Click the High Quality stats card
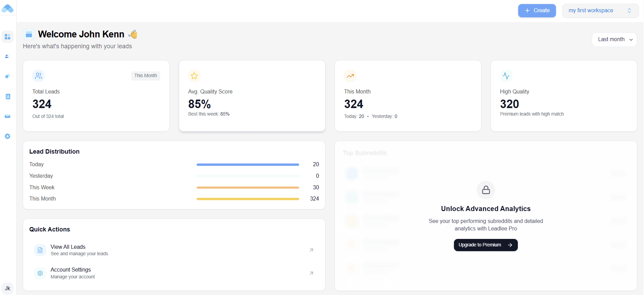 563,96
